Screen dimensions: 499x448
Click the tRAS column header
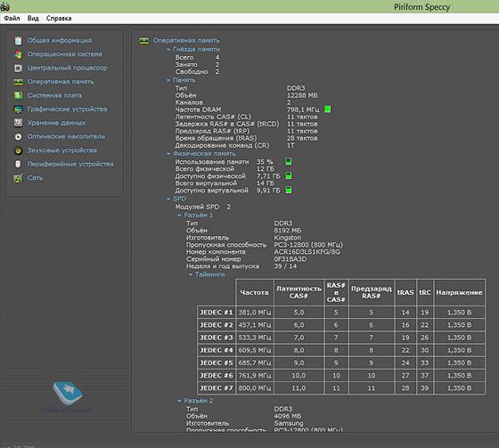pyautogui.click(x=405, y=292)
